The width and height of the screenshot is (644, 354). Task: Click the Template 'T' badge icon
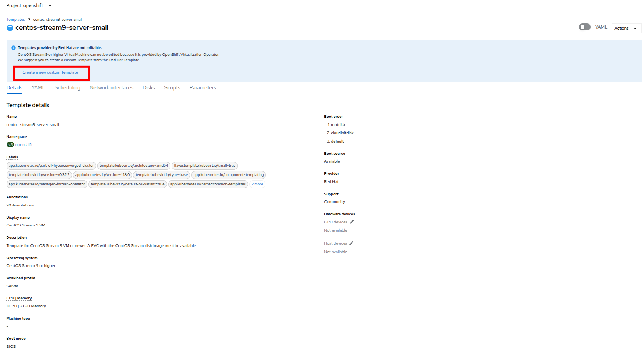pos(10,28)
